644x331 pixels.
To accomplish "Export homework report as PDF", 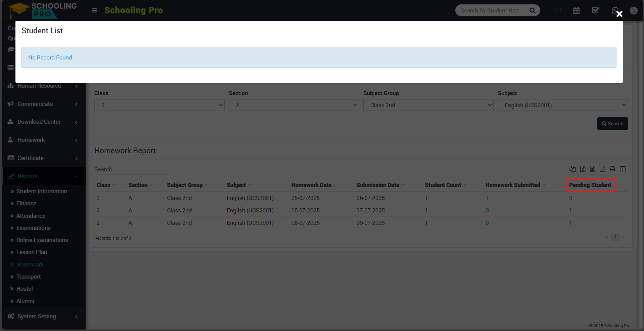I will pos(602,169).
